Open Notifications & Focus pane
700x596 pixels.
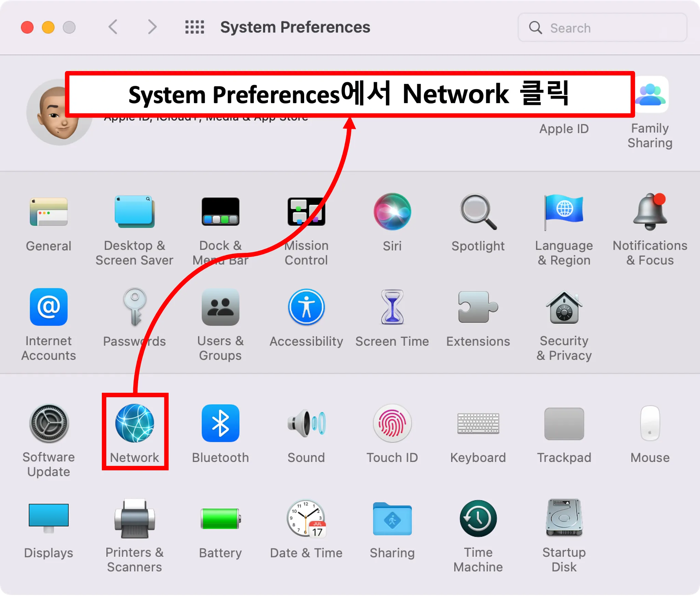click(x=650, y=212)
